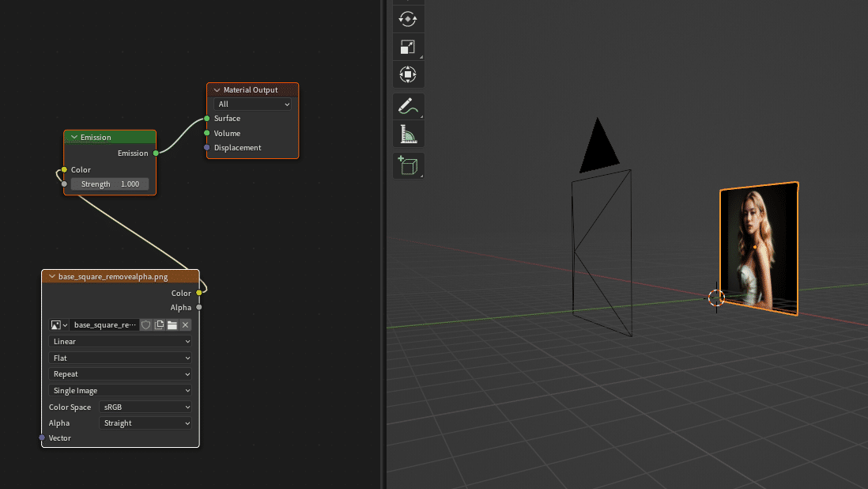Open the interpolation dropdown set to Linear
Image resolution: width=868 pixels, height=489 pixels.
point(119,341)
